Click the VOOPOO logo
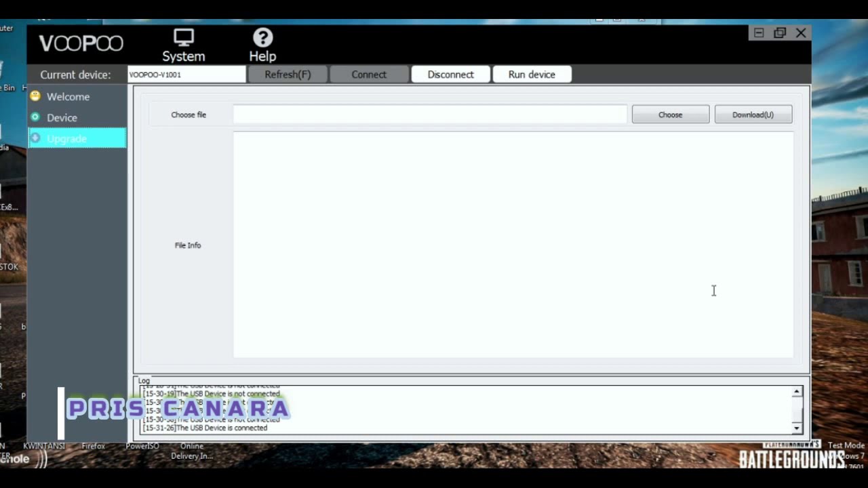 tap(81, 44)
